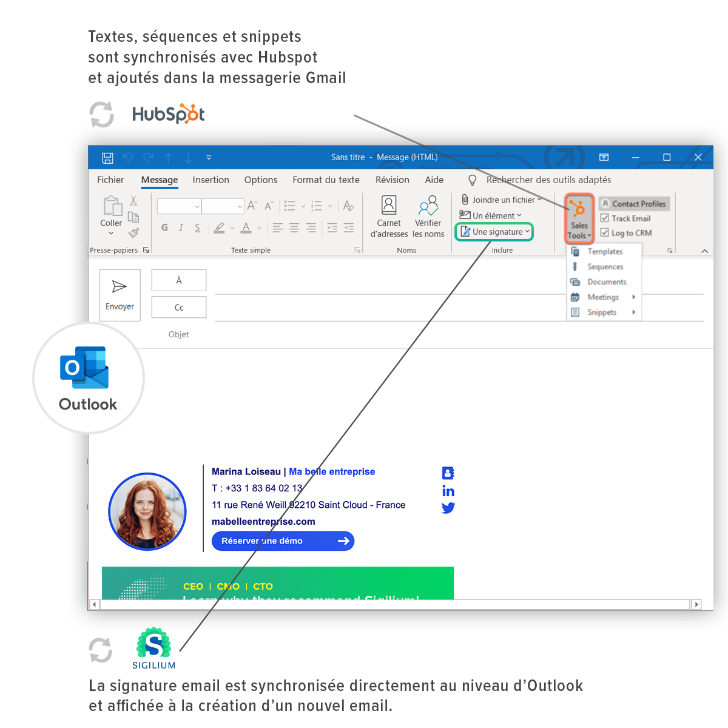Toggle italic with the I icon

(181, 227)
